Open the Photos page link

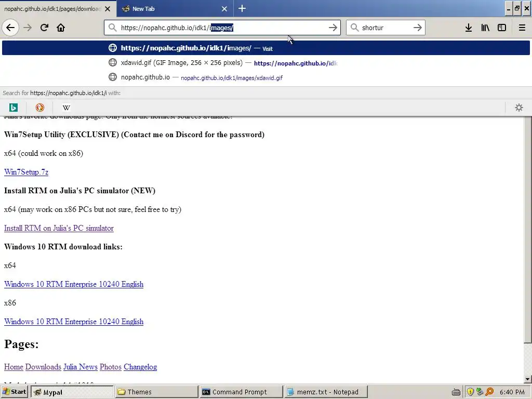111,367
